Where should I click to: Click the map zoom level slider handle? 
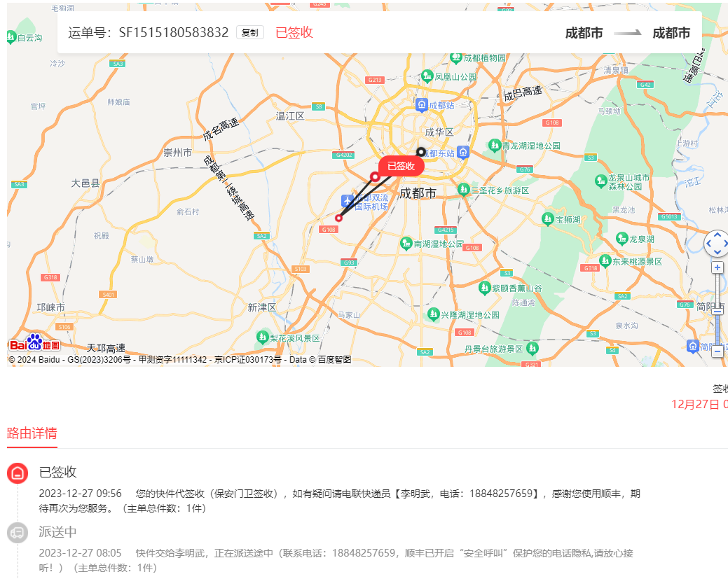(717, 311)
